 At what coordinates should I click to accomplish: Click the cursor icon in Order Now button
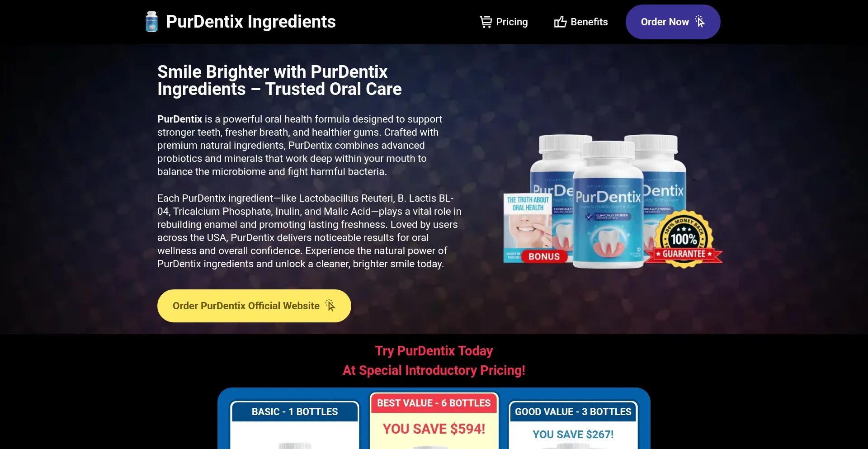(700, 21)
